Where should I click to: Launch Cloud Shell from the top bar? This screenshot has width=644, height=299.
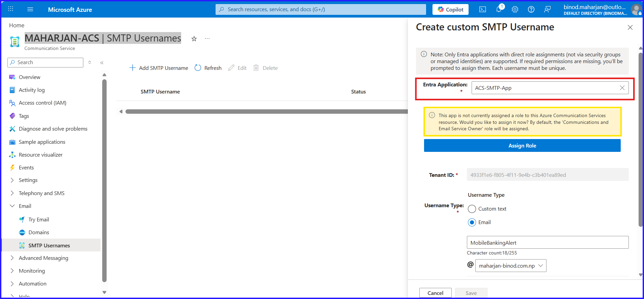point(482,9)
